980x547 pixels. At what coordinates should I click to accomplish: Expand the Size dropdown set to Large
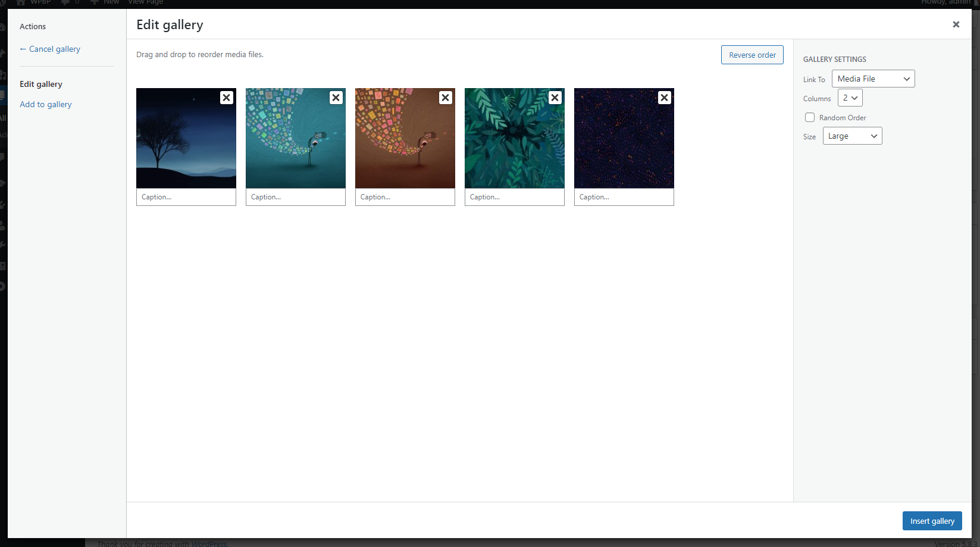pos(852,136)
